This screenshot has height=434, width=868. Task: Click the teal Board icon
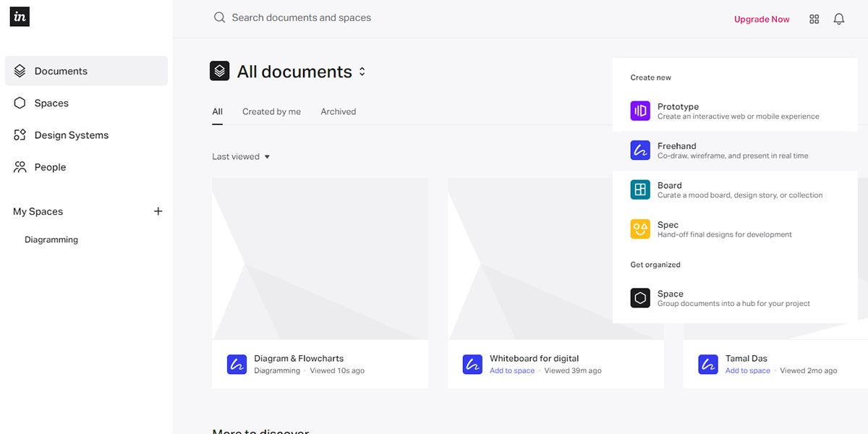click(640, 190)
